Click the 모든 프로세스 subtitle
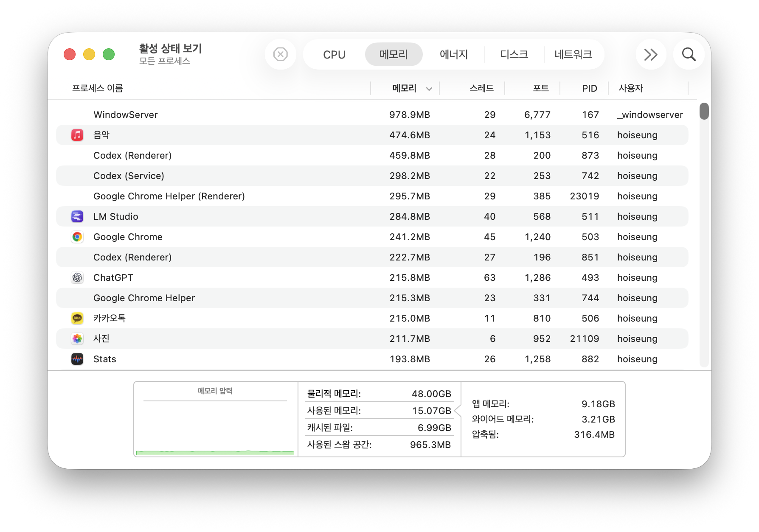 pos(165,61)
